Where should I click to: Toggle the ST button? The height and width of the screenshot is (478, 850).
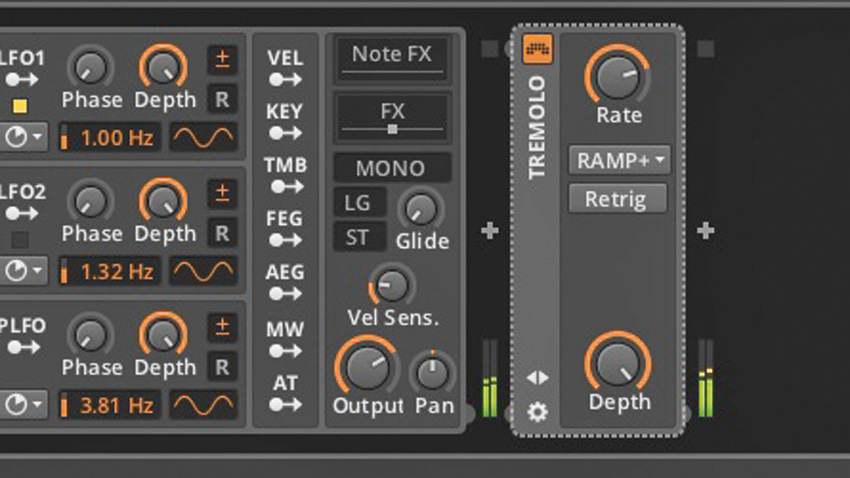359,237
